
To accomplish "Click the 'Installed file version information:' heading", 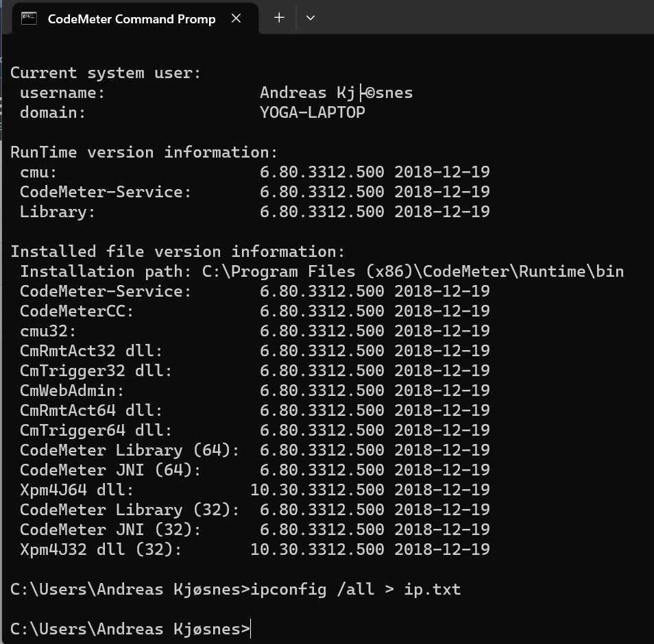I will (x=178, y=251).
